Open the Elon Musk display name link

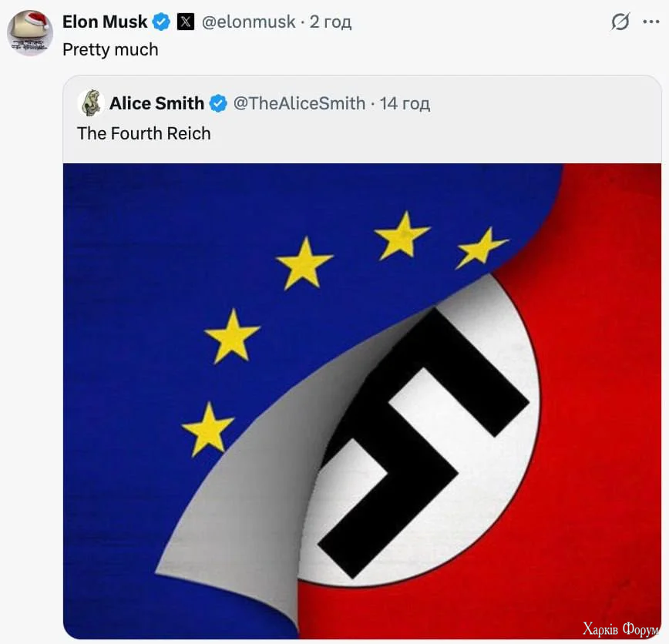point(105,22)
